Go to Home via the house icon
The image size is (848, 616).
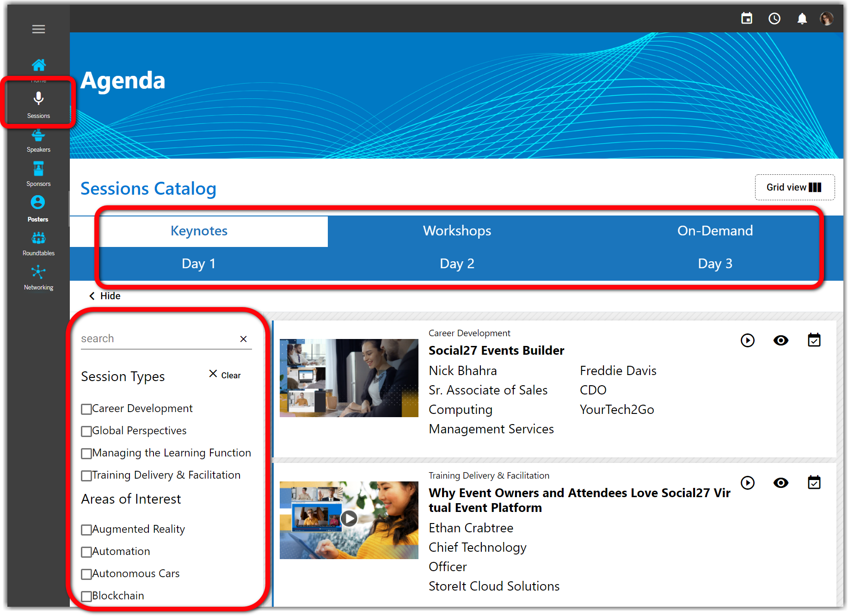point(38,65)
